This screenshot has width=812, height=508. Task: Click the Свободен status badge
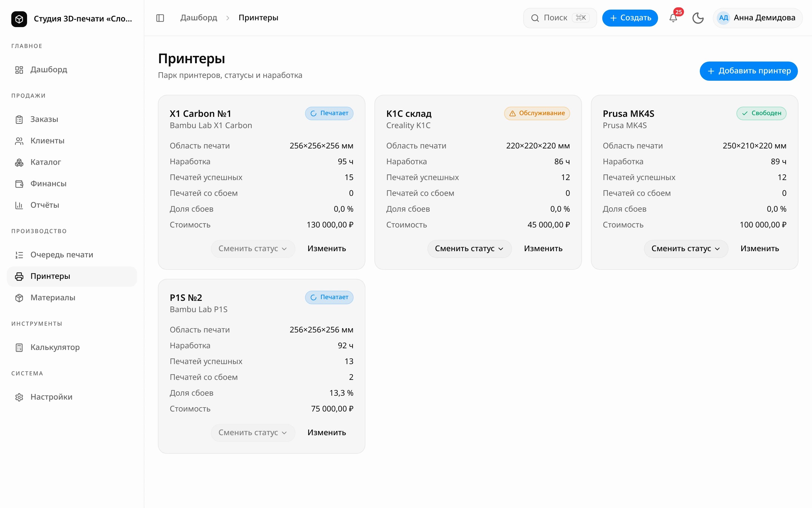[x=761, y=113]
